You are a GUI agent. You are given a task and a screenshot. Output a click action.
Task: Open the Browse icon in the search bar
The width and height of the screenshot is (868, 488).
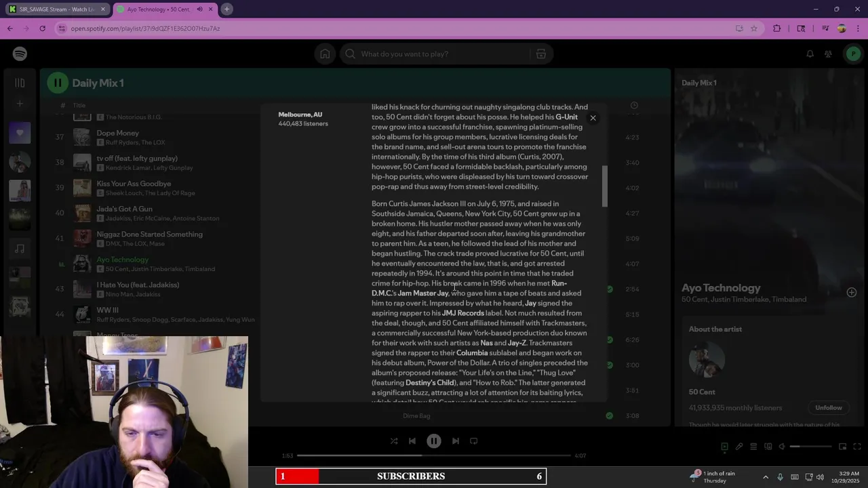pyautogui.click(x=540, y=54)
